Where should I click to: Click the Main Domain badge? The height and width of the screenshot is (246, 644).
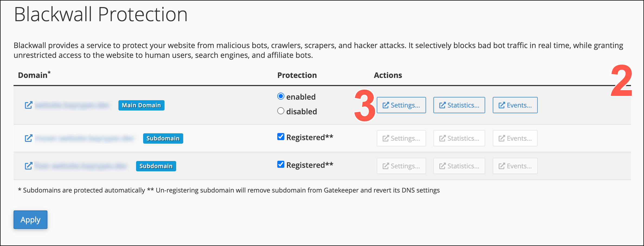click(141, 105)
